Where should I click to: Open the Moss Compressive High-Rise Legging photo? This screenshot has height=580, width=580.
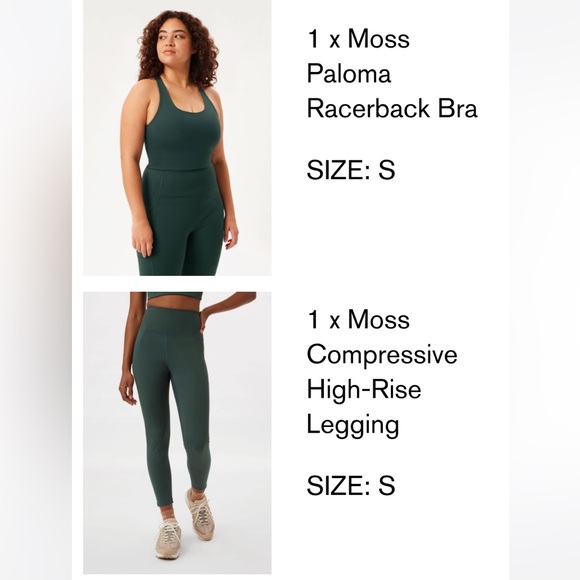pyautogui.click(x=177, y=432)
